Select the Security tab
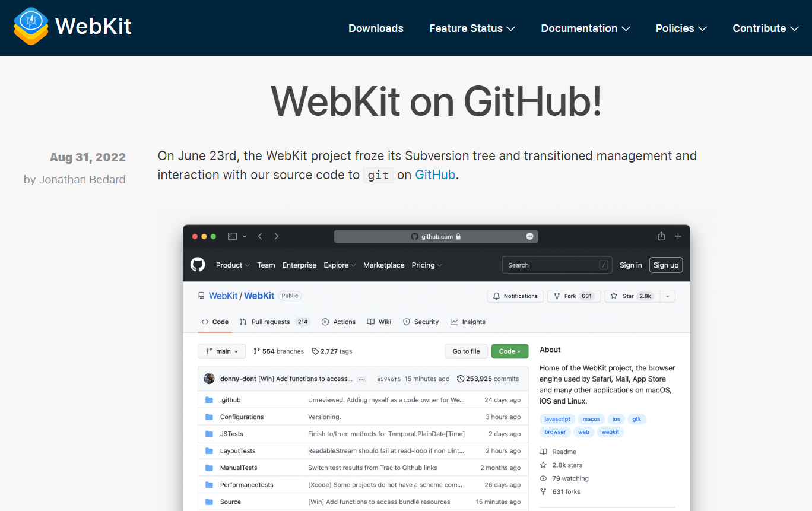 (421, 322)
